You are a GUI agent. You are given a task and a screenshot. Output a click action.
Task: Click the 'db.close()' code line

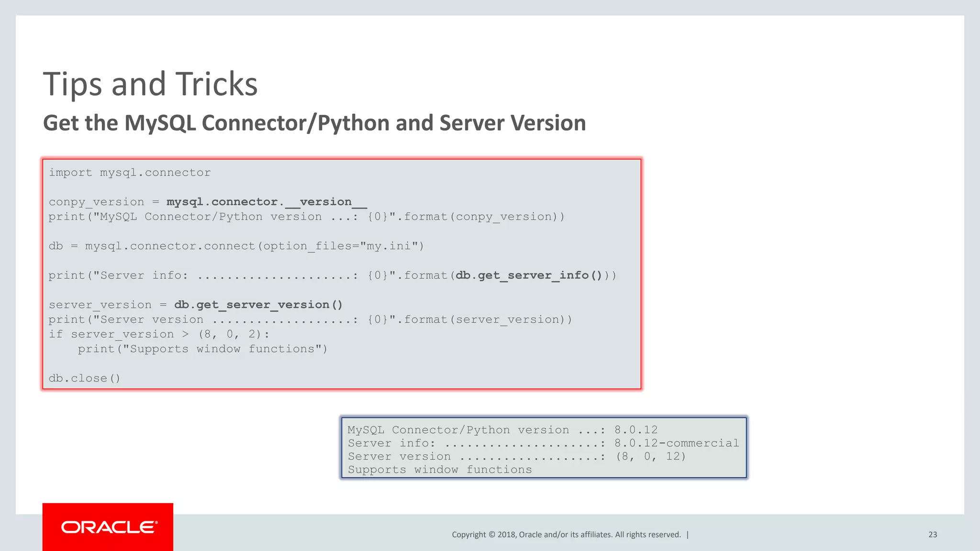pyautogui.click(x=84, y=378)
